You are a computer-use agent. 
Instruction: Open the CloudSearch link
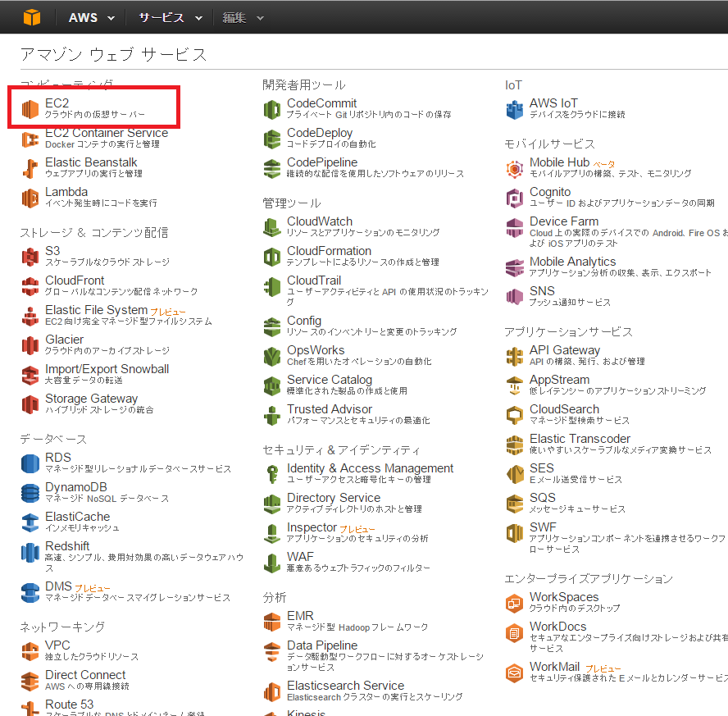(x=565, y=409)
